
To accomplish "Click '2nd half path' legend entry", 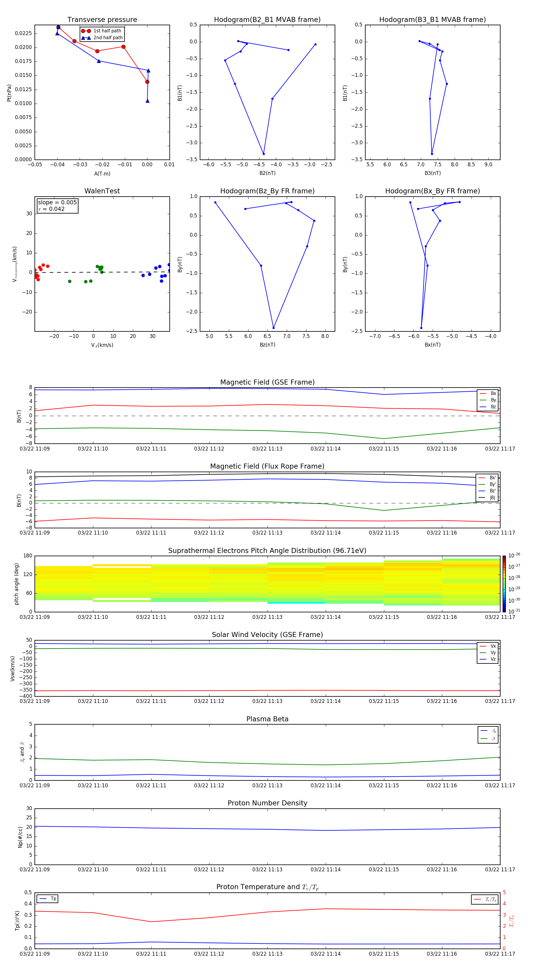I will coord(102,38).
